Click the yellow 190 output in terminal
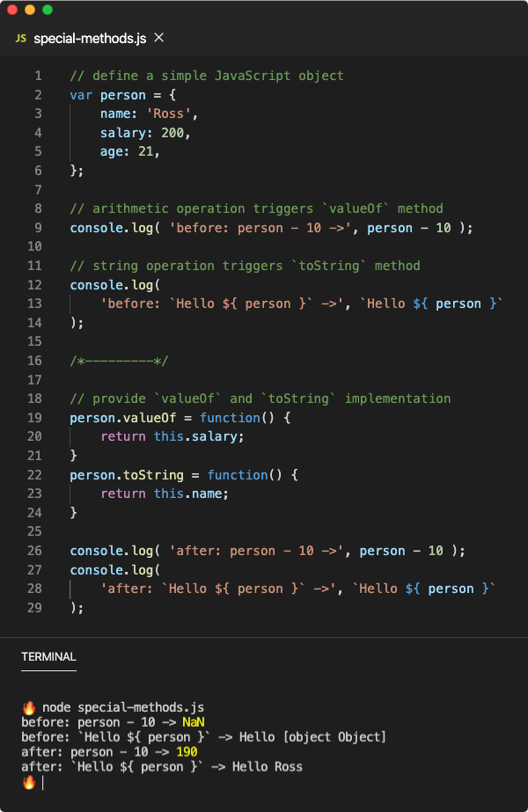This screenshot has width=528, height=812. pos(187,752)
